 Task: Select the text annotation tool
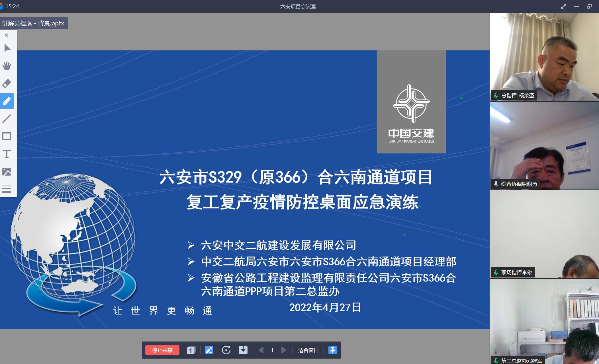point(7,154)
